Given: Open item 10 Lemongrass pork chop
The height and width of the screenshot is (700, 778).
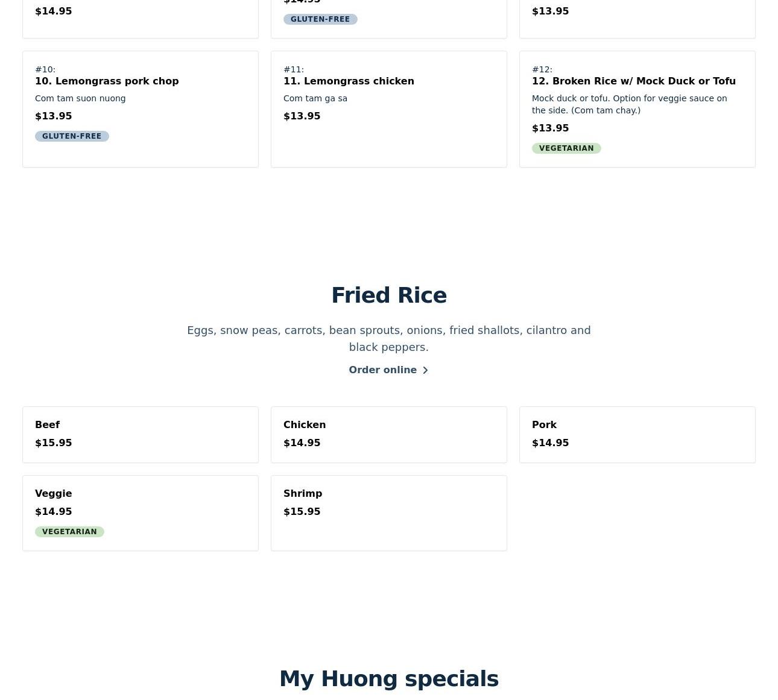Looking at the screenshot, I should point(141,109).
